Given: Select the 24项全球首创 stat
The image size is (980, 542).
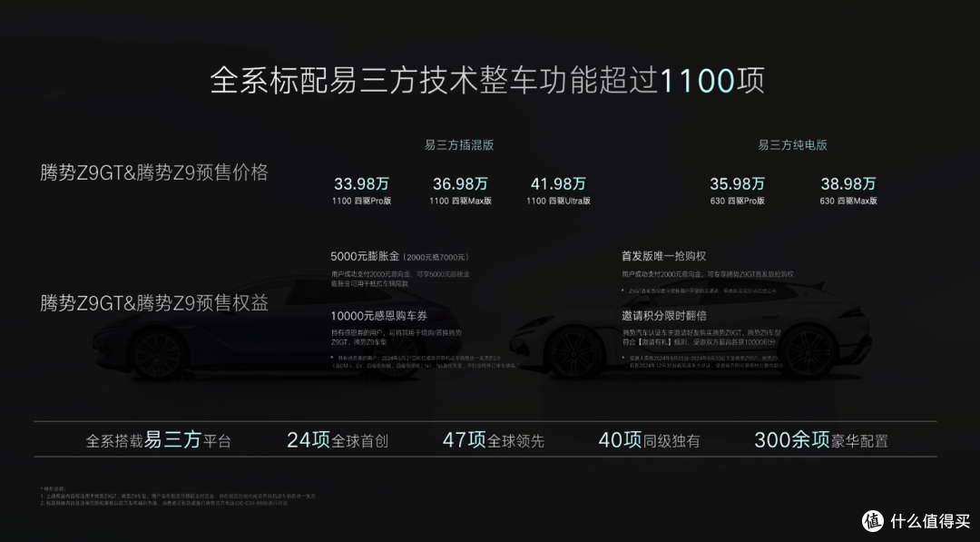Looking at the screenshot, I should [x=338, y=439].
